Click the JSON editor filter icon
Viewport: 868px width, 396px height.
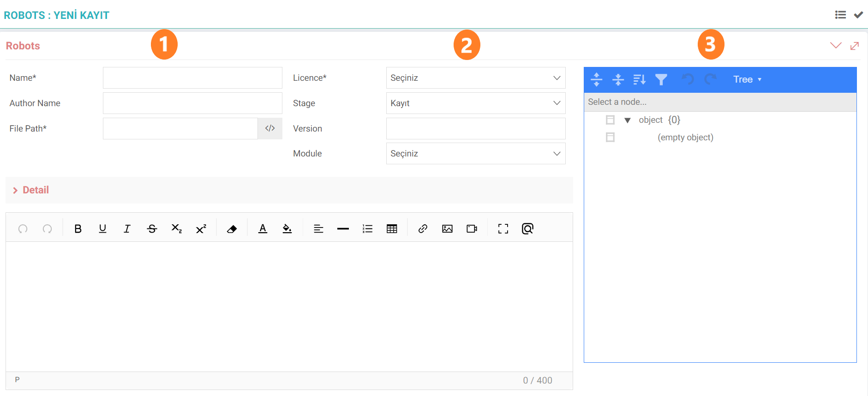pos(661,79)
